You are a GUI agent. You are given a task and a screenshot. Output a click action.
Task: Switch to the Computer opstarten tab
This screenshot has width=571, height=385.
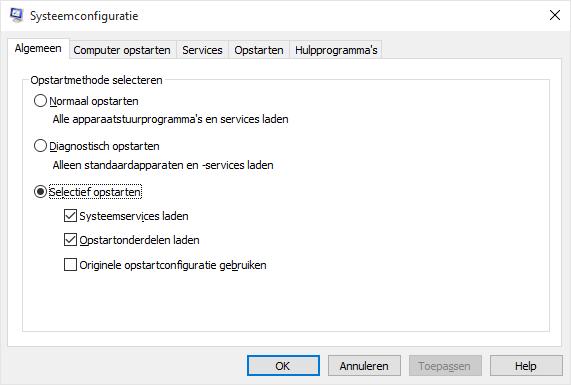pos(122,50)
